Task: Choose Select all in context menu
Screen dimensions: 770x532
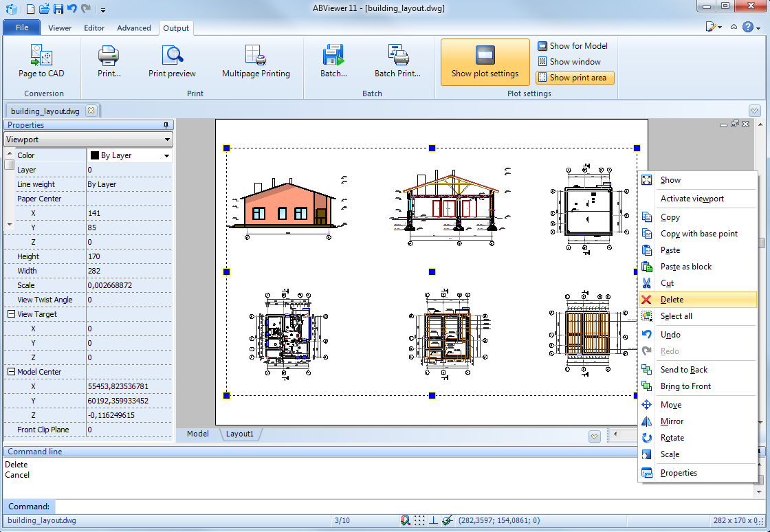Action: (697, 316)
